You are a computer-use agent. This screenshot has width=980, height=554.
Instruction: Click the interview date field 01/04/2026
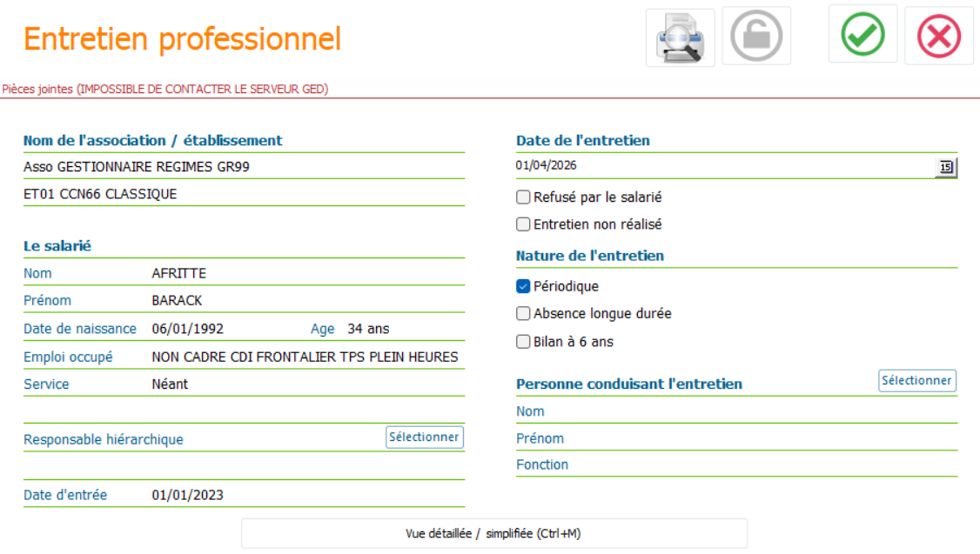(x=724, y=165)
